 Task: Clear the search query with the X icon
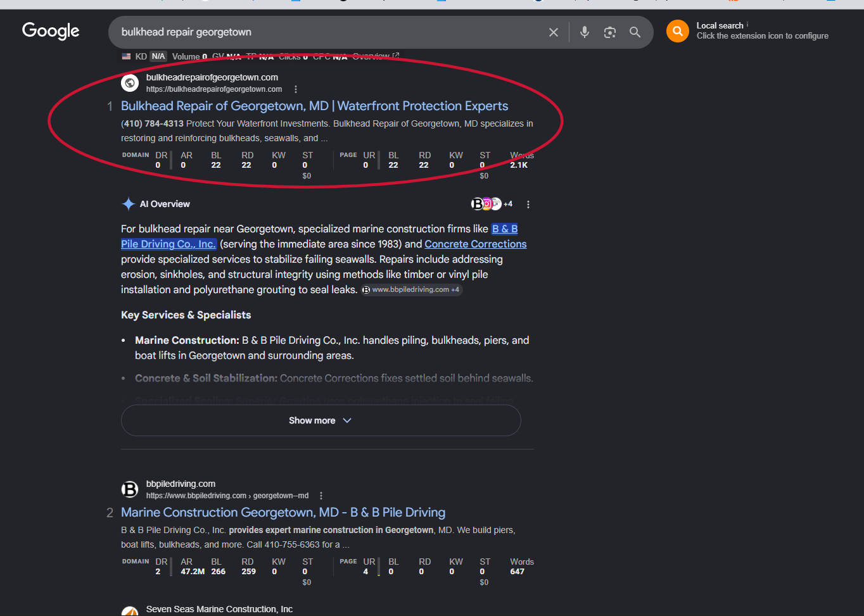(554, 32)
